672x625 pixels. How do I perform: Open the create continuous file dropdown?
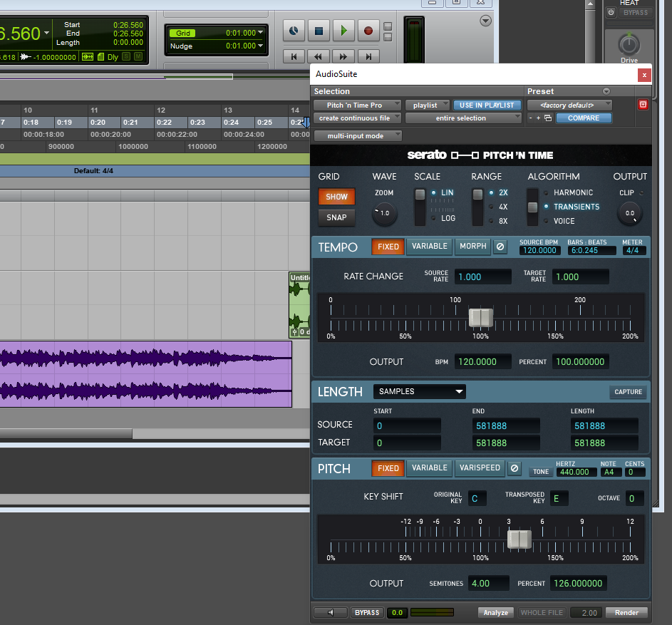357,118
